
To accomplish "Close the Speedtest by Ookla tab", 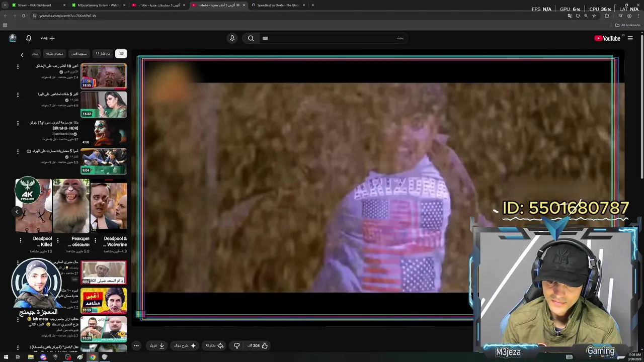I will 304,5.
